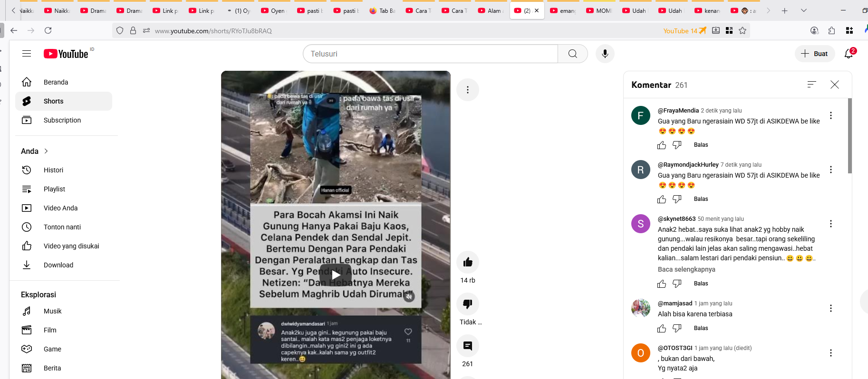
Task: Open Playlist in the sidebar
Action: point(64,189)
